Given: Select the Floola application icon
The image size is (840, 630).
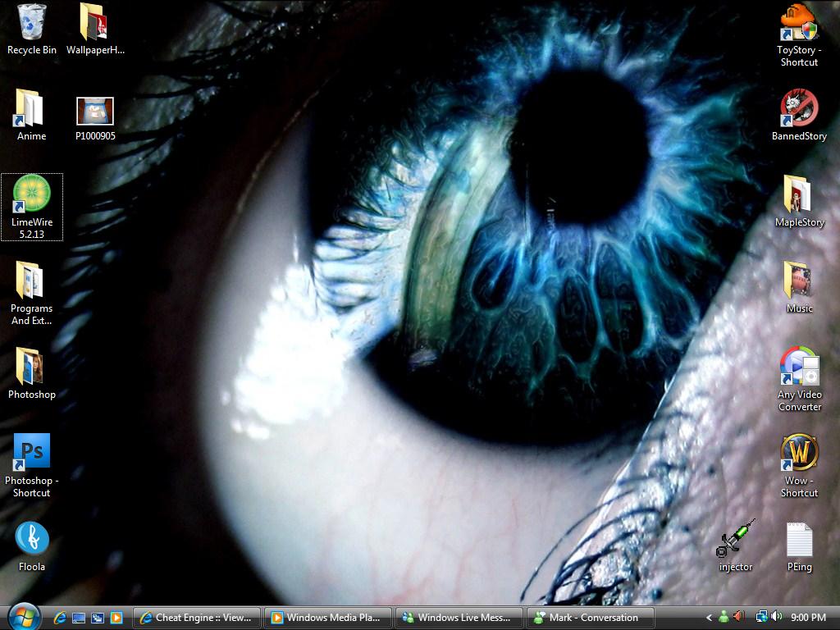Looking at the screenshot, I should (32, 538).
